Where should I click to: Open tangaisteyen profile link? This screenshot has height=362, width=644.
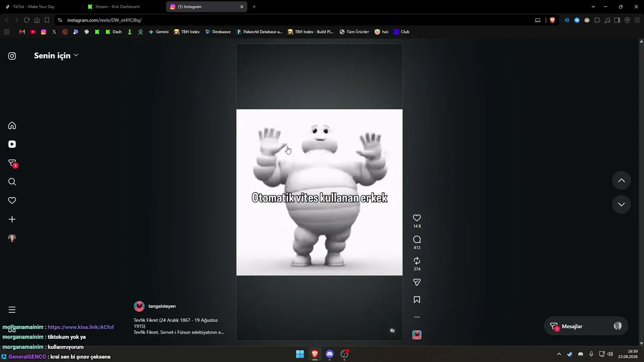pyautogui.click(x=162, y=306)
